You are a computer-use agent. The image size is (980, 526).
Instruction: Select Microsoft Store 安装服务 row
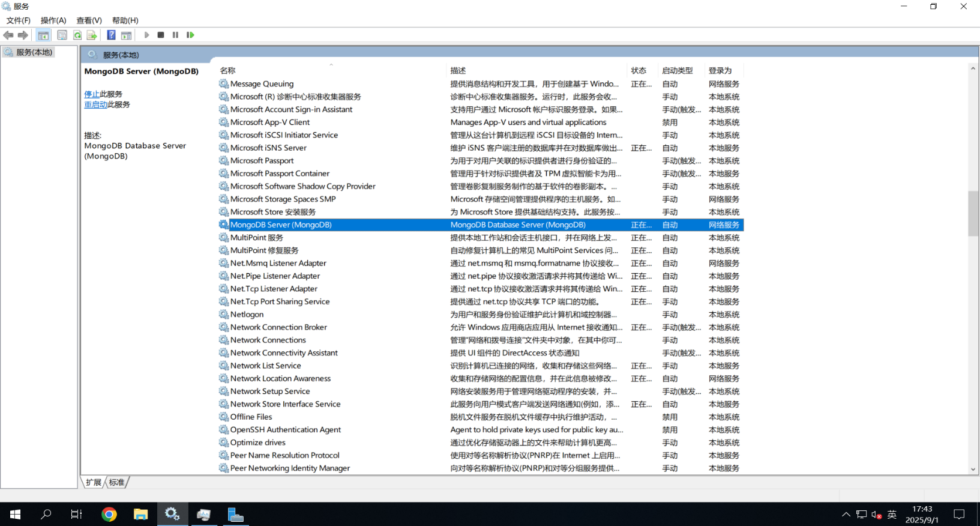point(481,212)
